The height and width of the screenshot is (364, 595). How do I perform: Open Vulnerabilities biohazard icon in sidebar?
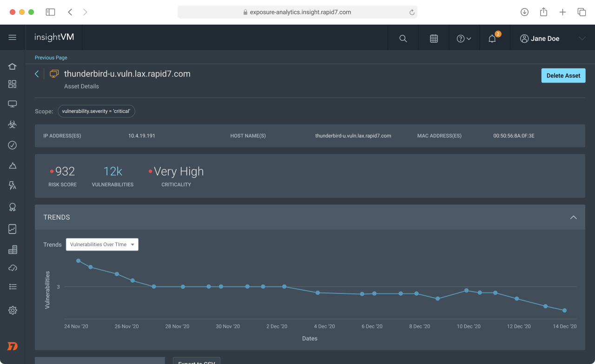tap(13, 124)
